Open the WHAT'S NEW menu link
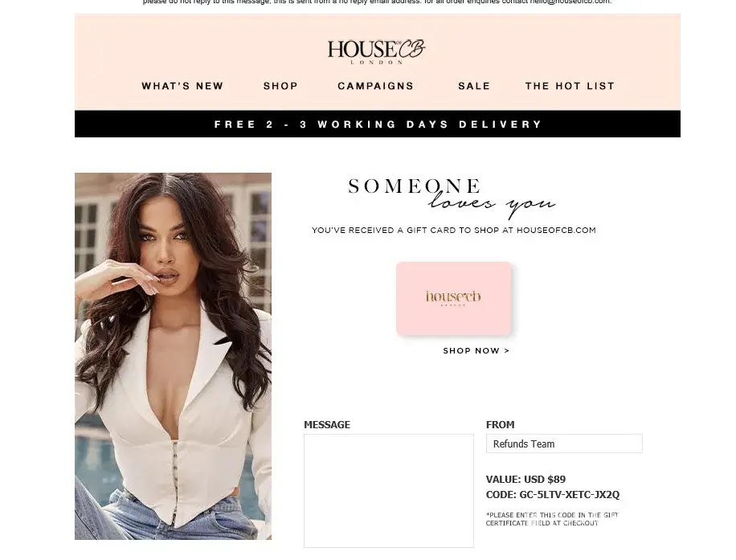The height and width of the screenshot is (560, 736). point(182,86)
